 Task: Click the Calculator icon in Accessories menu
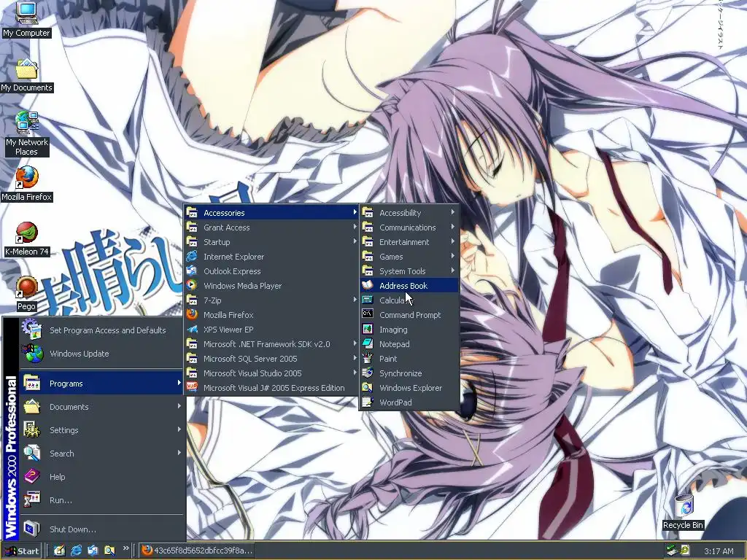click(368, 300)
